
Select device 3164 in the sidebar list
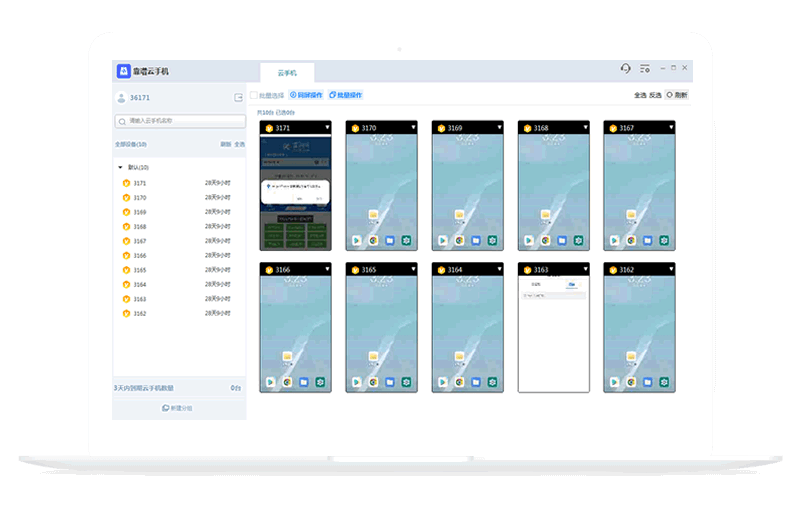point(140,284)
